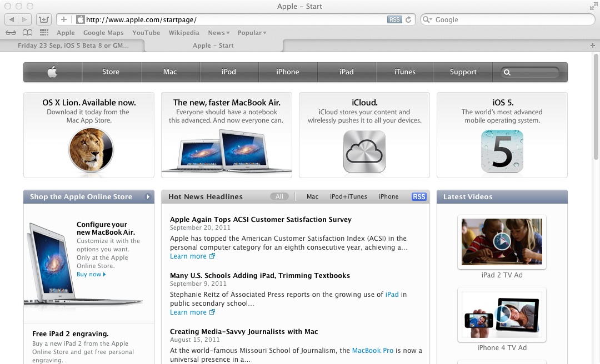600x364 pixels.
Task: Expand the News bookmarks folder
Action: click(x=219, y=33)
